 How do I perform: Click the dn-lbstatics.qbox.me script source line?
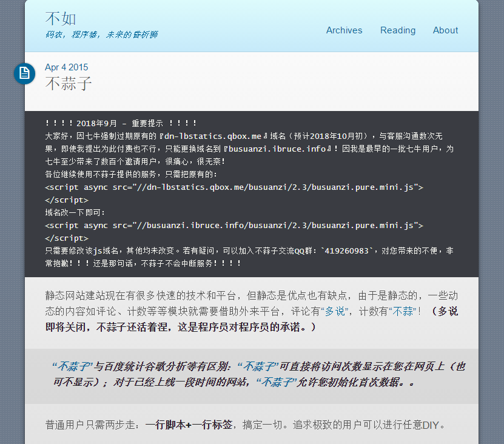[x=234, y=187]
